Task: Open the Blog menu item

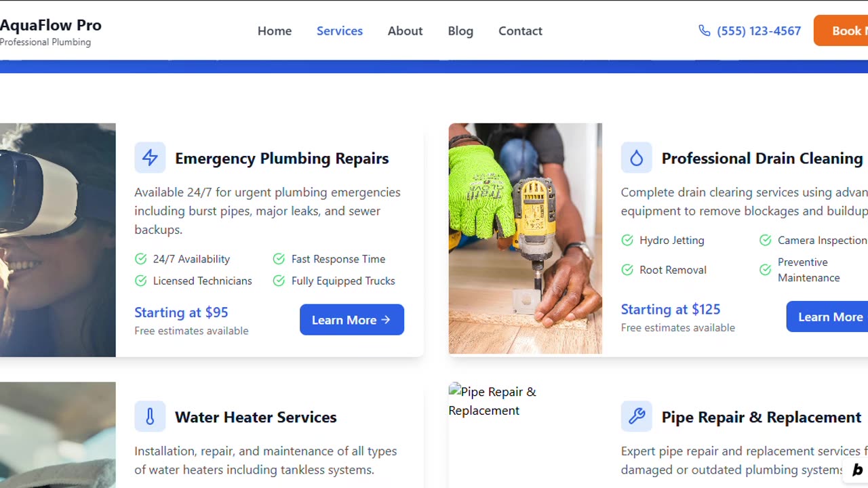Action: (460, 30)
